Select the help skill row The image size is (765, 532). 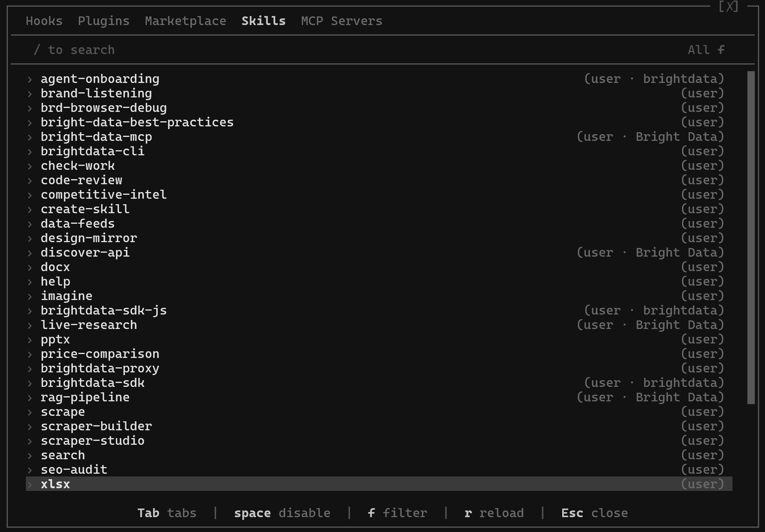coord(379,282)
